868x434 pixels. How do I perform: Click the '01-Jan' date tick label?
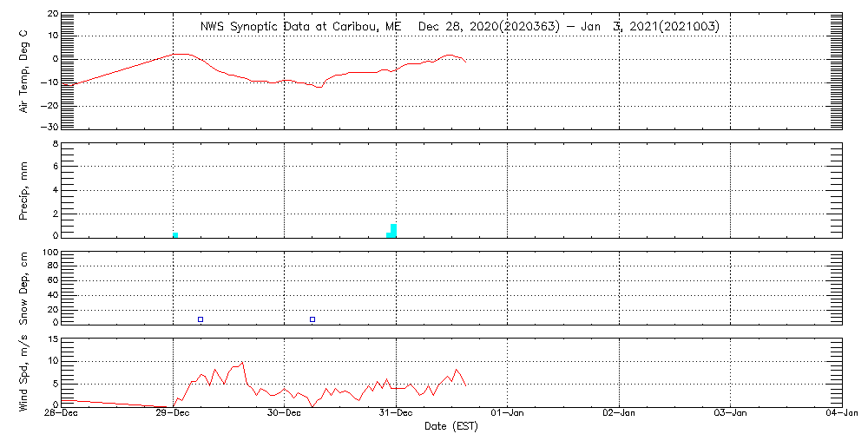tap(508, 414)
